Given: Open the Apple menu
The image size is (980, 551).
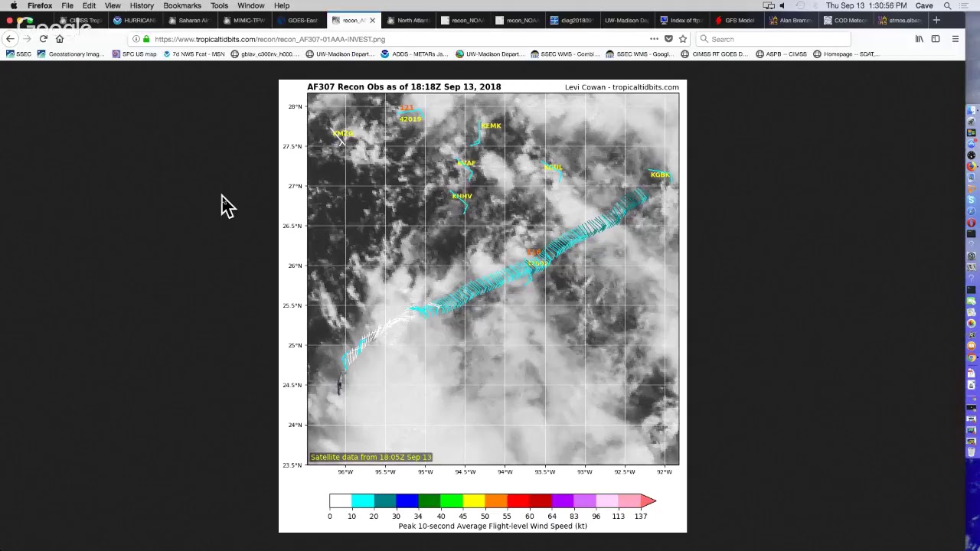Looking at the screenshot, I should pos(14,5).
